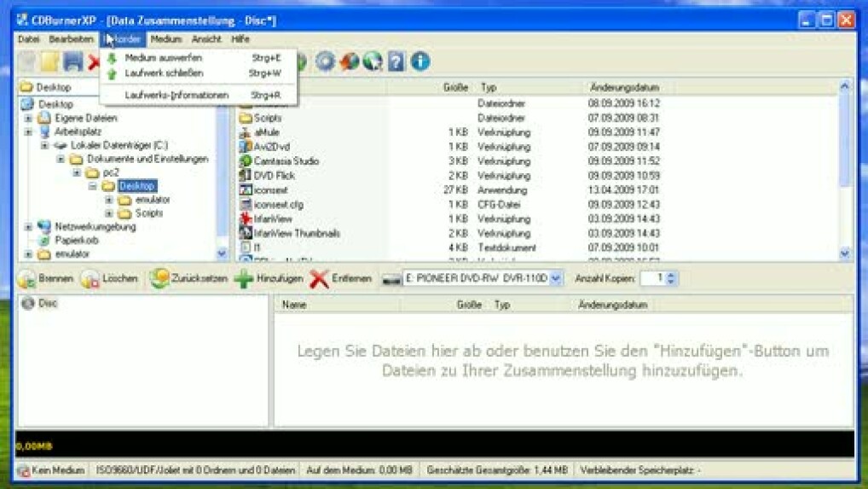
Task: Choose Laufwerks-Informationen menu entry
Action: tap(176, 96)
